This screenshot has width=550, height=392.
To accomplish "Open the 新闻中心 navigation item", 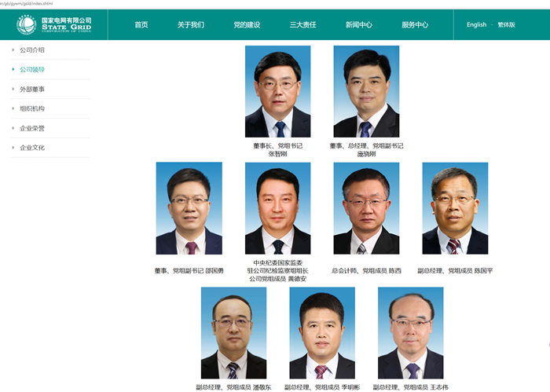I will (359, 24).
